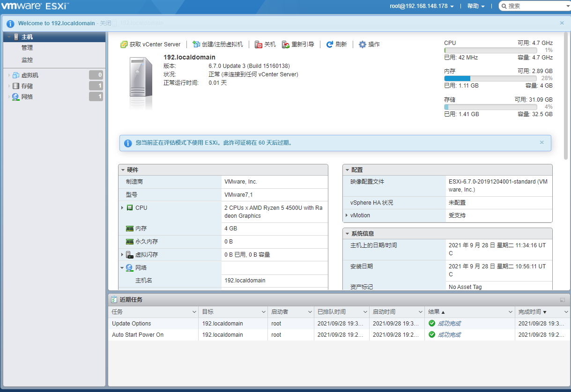The width and height of the screenshot is (571, 392).
Task: Collapse the configuration (配置) panel
Action: (x=347, y=170)
